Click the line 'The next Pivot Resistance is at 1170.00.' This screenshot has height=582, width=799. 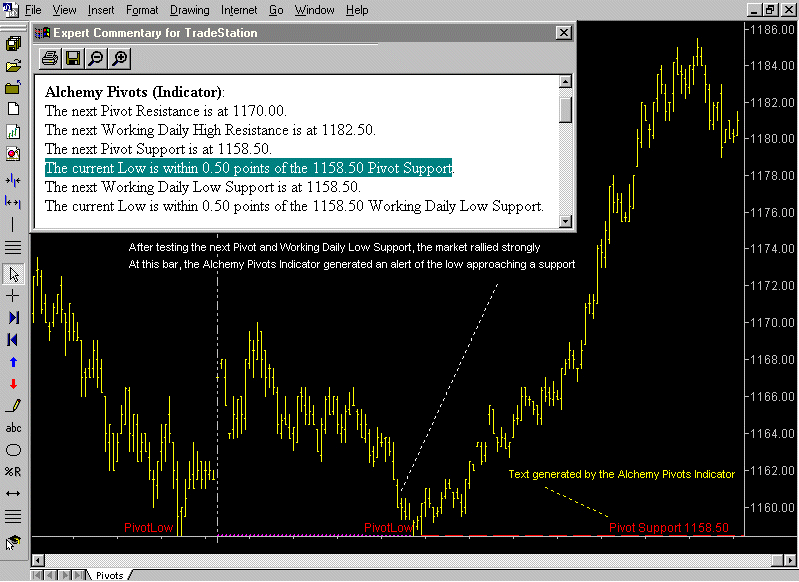pyautogui.click(x=166, y=111)
